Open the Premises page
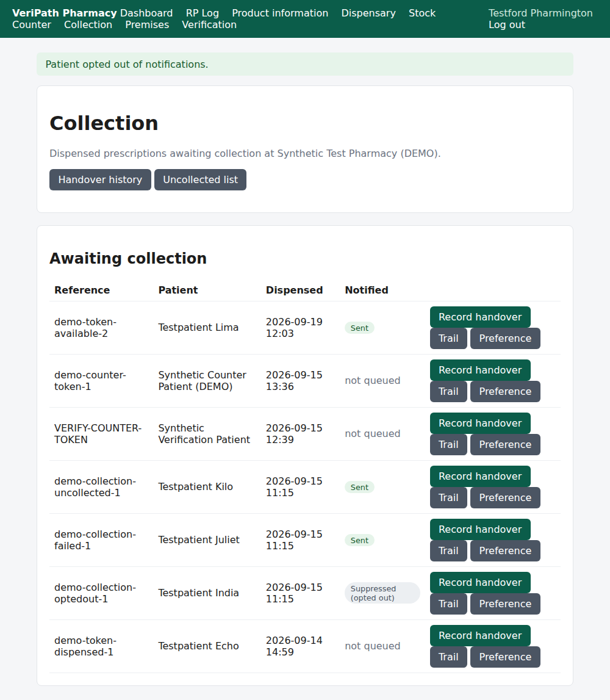The width and height of the screenshot is (610, 700). click(x=147, y=24)
